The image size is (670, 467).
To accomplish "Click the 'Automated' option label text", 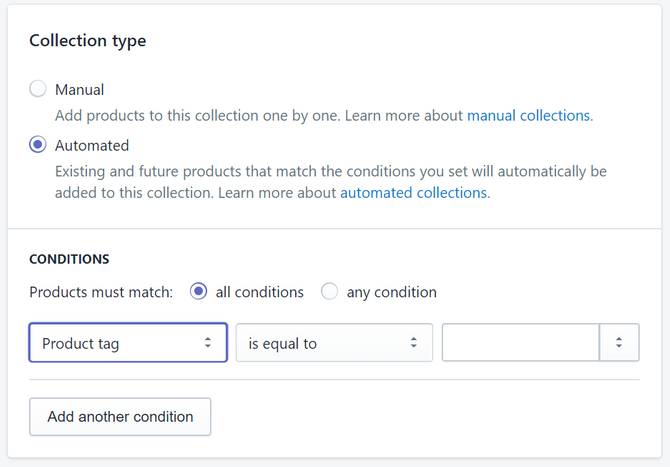I will [92, 145].
